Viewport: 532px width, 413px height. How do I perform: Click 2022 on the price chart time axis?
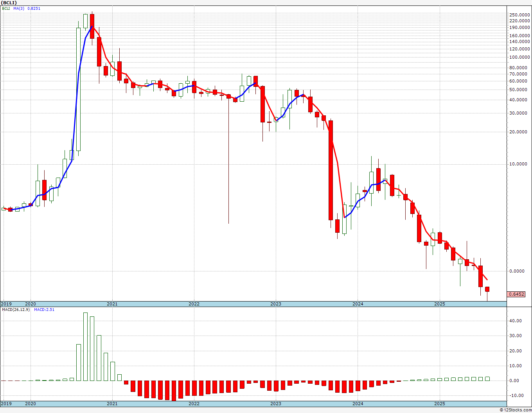coord(194,304)
